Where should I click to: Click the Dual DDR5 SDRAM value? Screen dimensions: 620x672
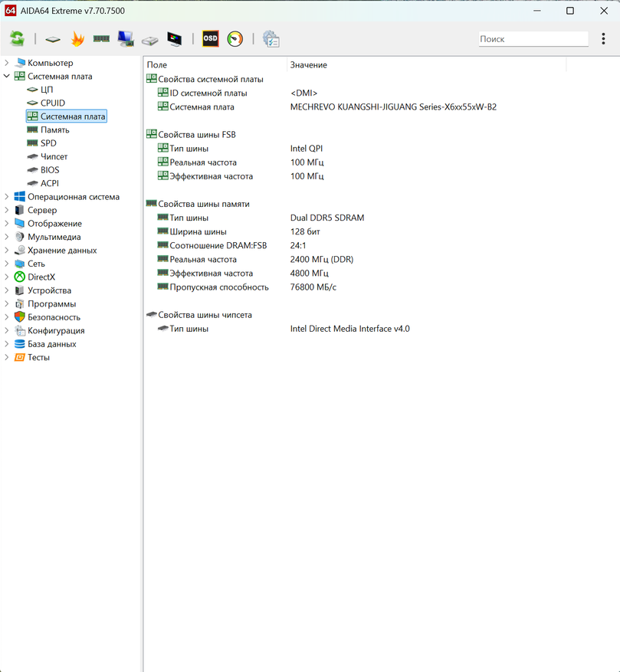(327, 218)
